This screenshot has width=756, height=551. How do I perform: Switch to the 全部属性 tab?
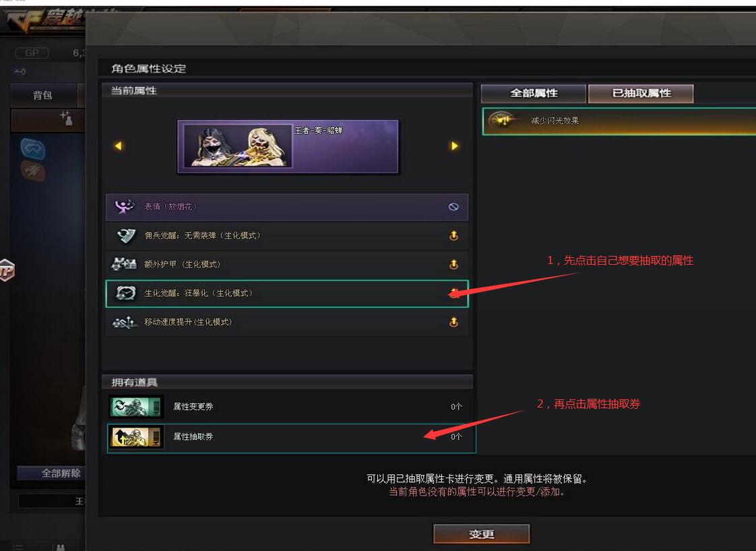point(534,94)
